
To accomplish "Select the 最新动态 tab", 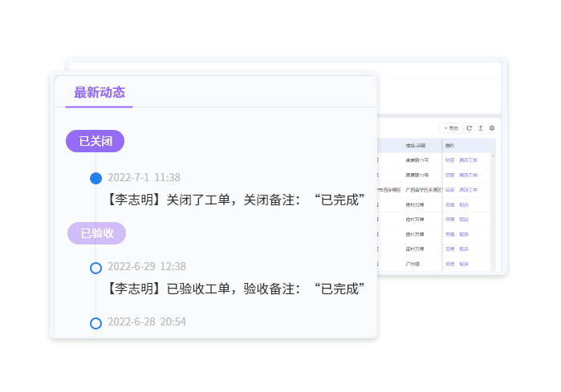I will coord(99,92).
